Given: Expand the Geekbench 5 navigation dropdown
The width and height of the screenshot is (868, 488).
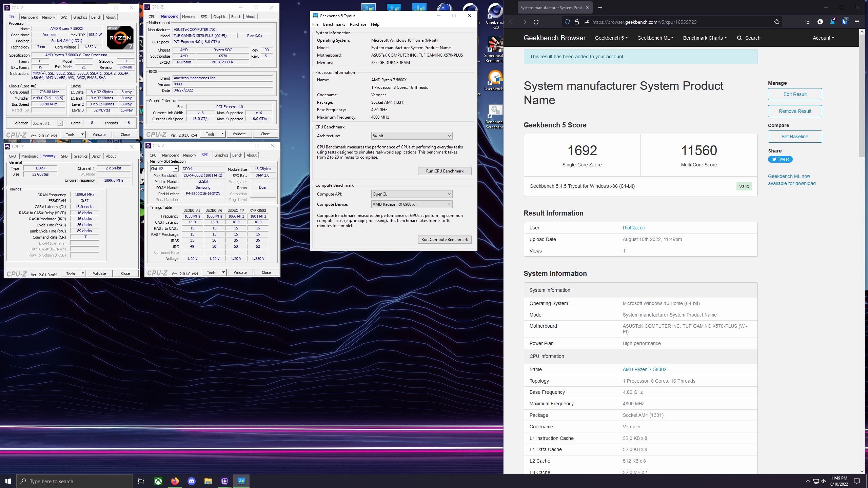Looking at the screenshot, I should [x=611, y=38].
